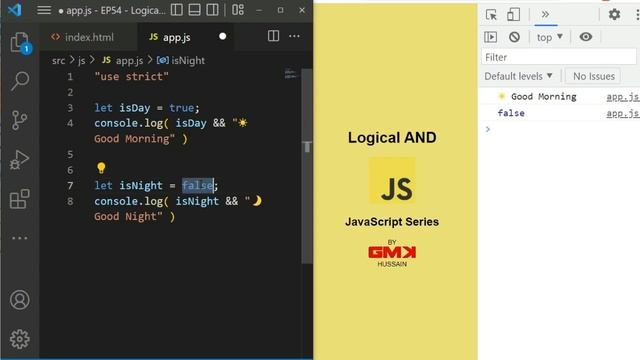Image resolution: width=640 pixels, height=360 pixels.
Task: Activate DevTools inspect element tool
Action: point(491,15)
